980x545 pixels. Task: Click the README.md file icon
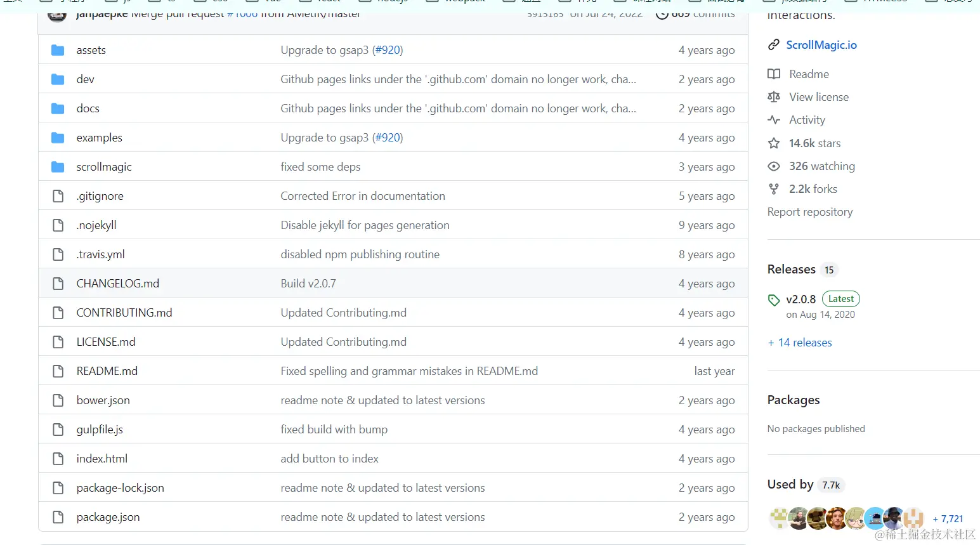(58, 371)
